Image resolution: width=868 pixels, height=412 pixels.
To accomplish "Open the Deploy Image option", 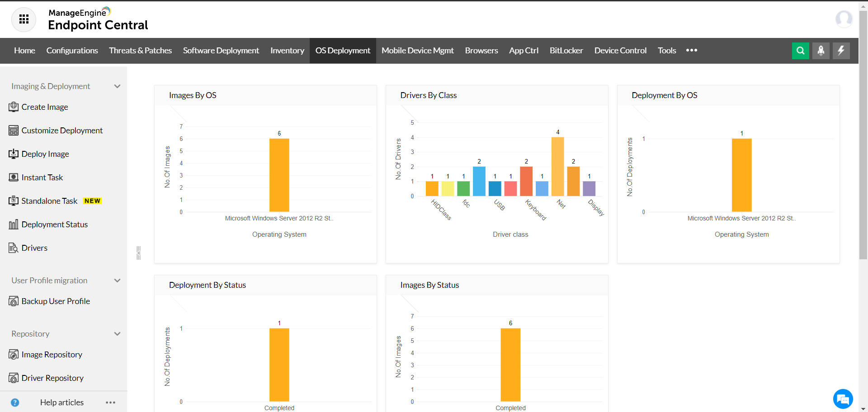I will pos(45,154).
